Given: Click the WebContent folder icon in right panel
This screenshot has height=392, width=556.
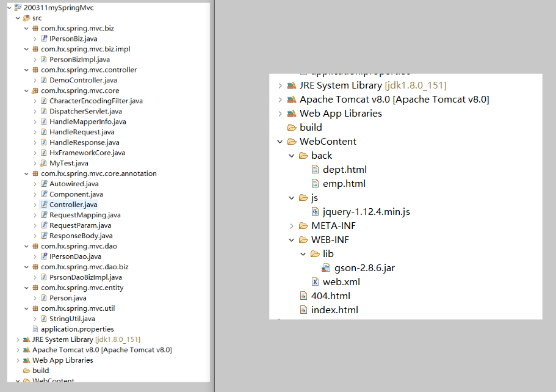Looking at the screenshot, I should [x=292, y=142].
